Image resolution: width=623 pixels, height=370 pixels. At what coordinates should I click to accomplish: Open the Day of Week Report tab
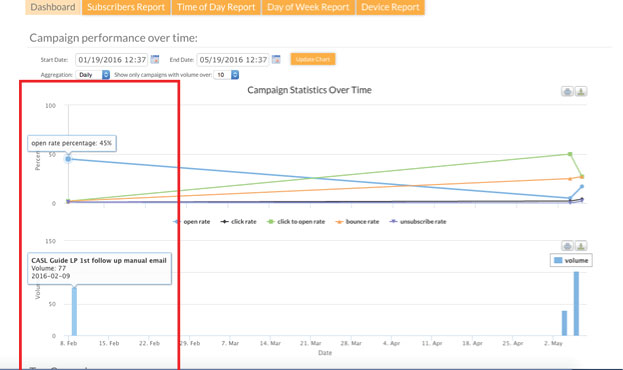point(308,7)
